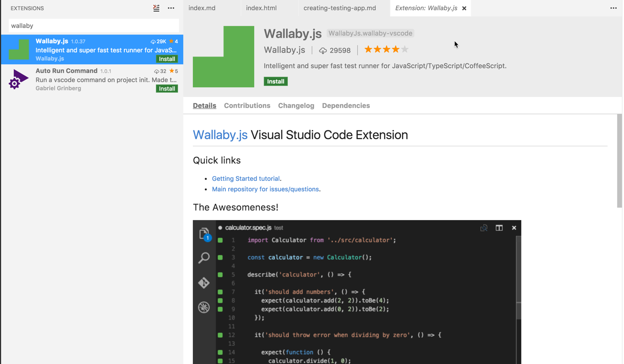Click WallabyJs.wallaby-vscode identifier badge

370,33
